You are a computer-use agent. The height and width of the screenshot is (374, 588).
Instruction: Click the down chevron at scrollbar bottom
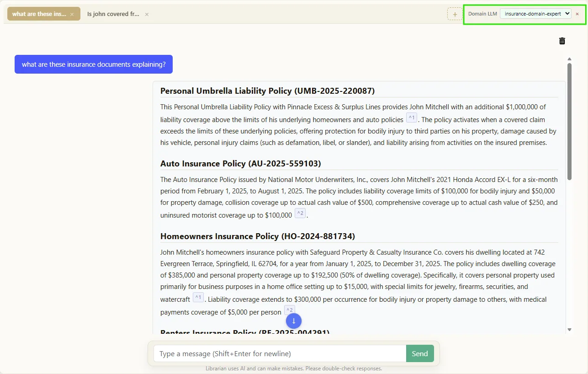[x=569, y=329]
